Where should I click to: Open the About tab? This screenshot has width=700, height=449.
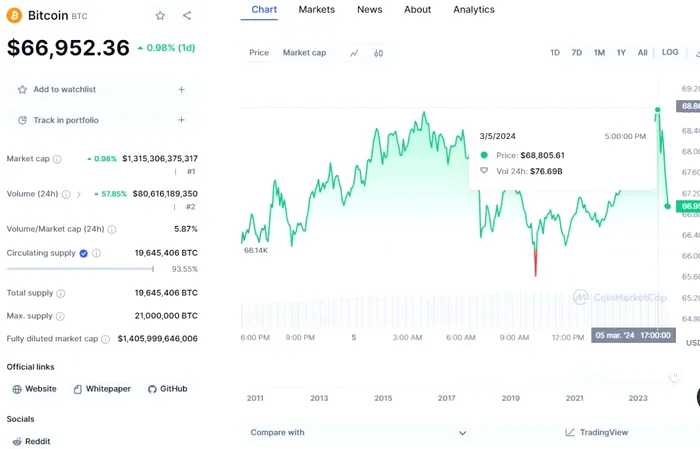(417, 9)
